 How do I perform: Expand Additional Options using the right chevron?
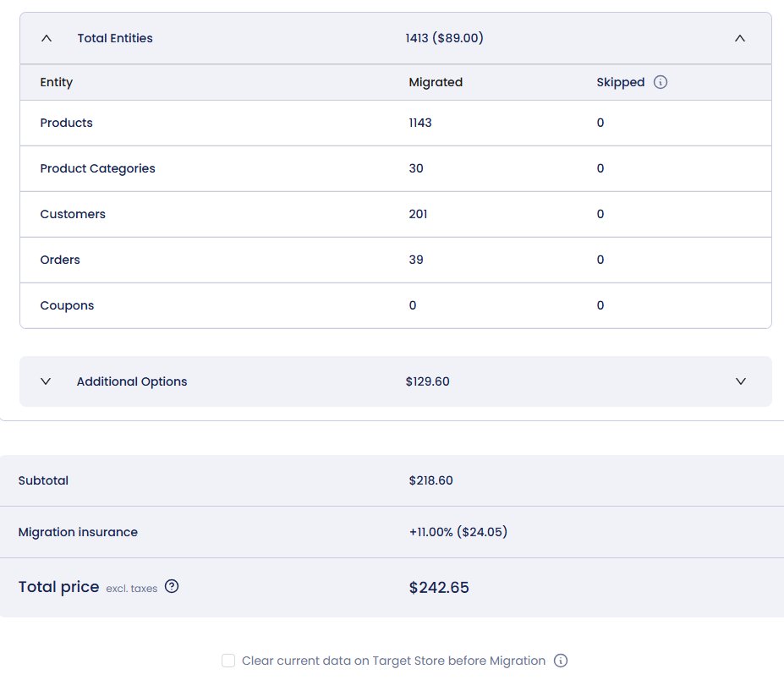pos(741,381)
